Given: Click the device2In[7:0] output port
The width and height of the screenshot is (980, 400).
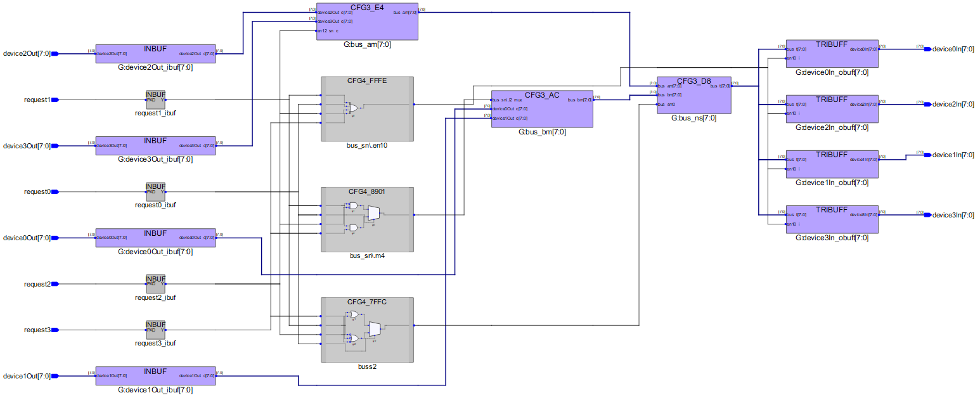Looking at the screenshot, I should click(x=949, y=103).
